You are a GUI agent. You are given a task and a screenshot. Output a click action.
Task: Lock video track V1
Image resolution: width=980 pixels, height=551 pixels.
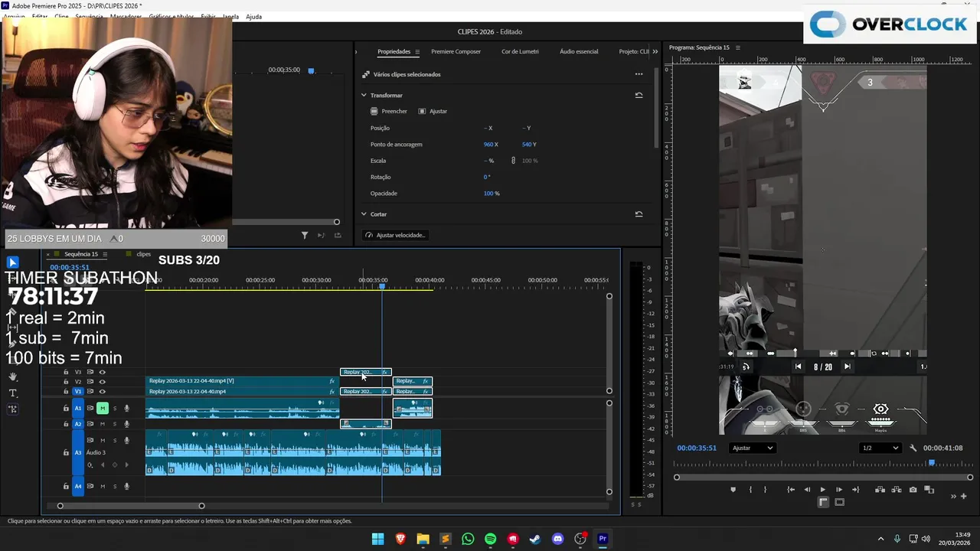66,392
